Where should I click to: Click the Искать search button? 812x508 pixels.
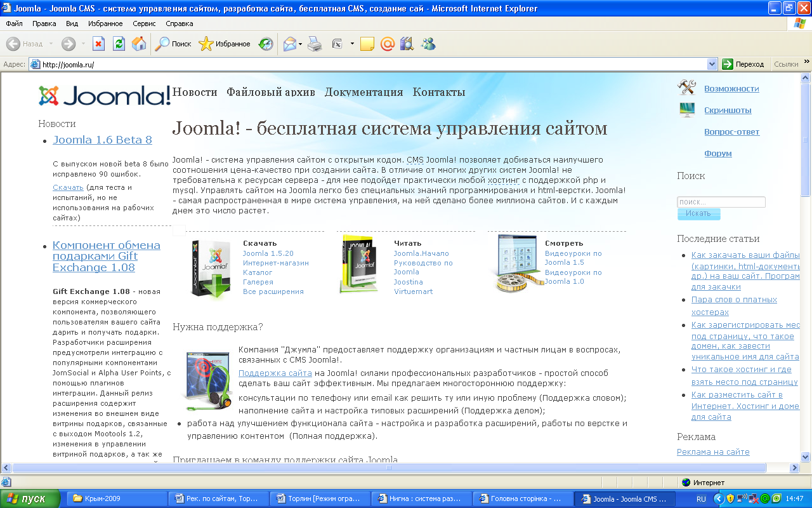tap(698, 213)
